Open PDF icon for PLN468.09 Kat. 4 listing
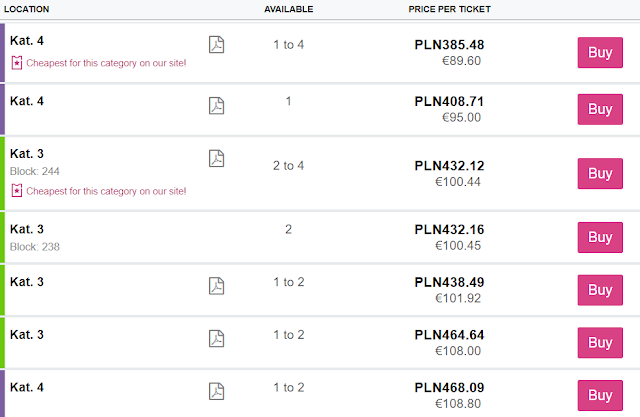The width and height of the screenshot is (640, 417). pyautogui.click(x=216, y=390)
